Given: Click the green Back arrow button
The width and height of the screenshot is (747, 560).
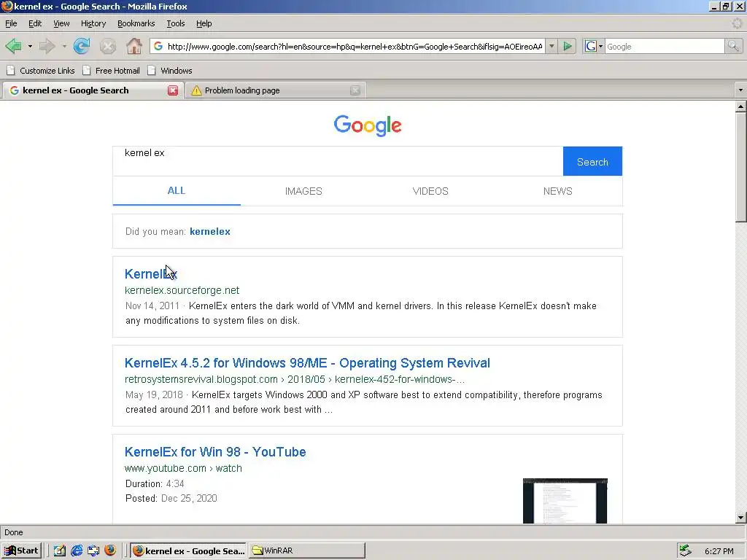Looking at the screenshot, I should (x=13, y=46).
